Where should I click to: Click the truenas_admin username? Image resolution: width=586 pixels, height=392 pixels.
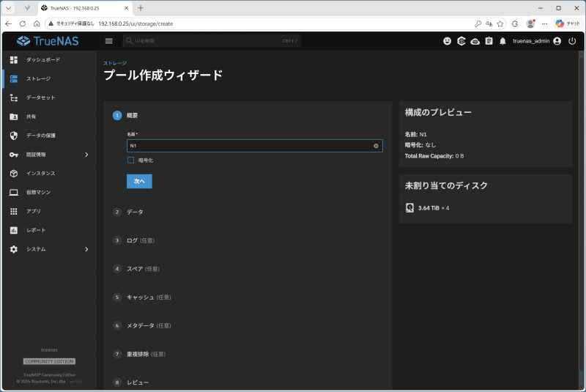click(531, 41)
